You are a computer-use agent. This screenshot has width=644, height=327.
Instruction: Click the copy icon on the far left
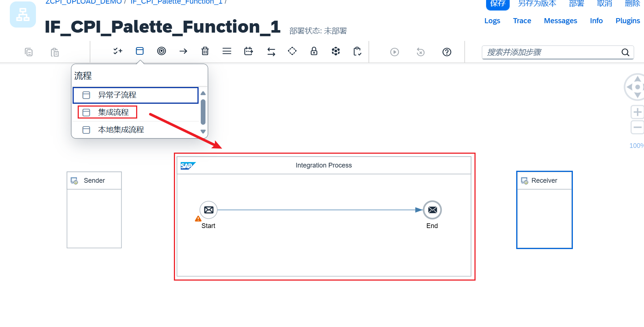[29, 52]
